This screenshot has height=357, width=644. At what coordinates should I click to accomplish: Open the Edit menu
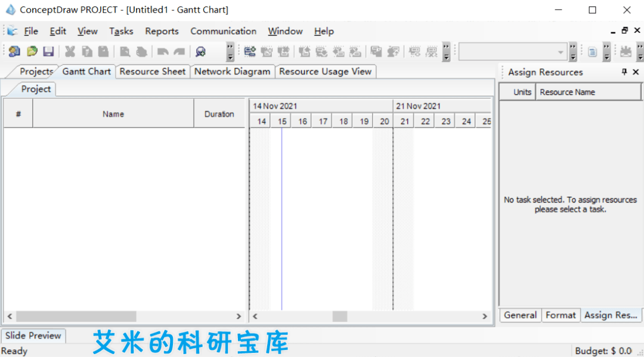58,31
